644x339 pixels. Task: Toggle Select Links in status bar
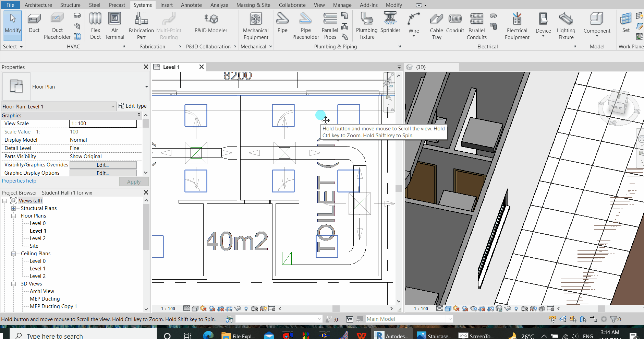click(x=552, y=319)
